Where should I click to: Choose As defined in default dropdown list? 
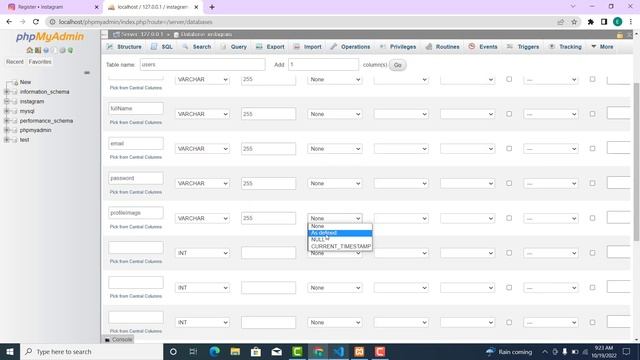tap(340, 233)
